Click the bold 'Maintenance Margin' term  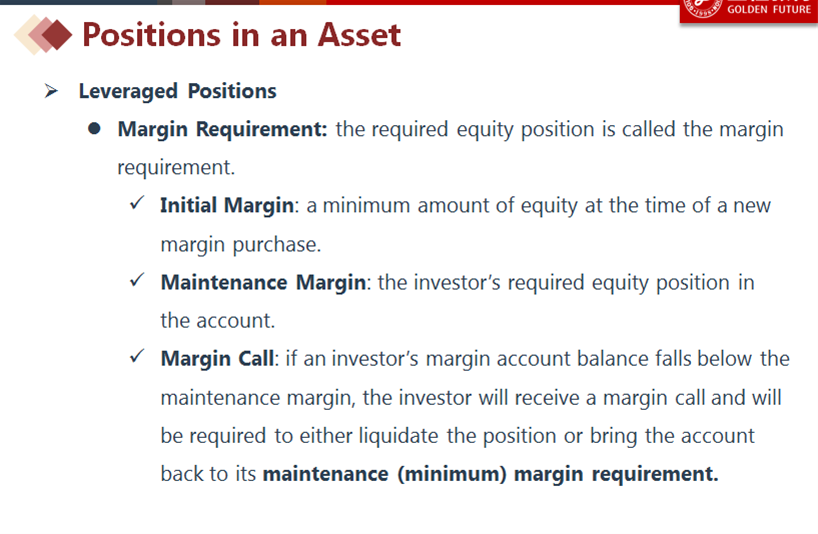(263, 282)
